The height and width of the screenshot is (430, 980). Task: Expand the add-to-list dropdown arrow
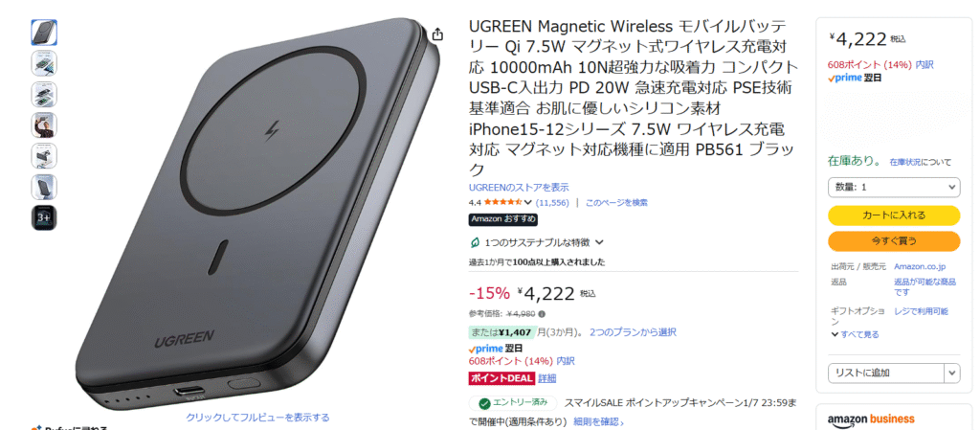(952, 373)
